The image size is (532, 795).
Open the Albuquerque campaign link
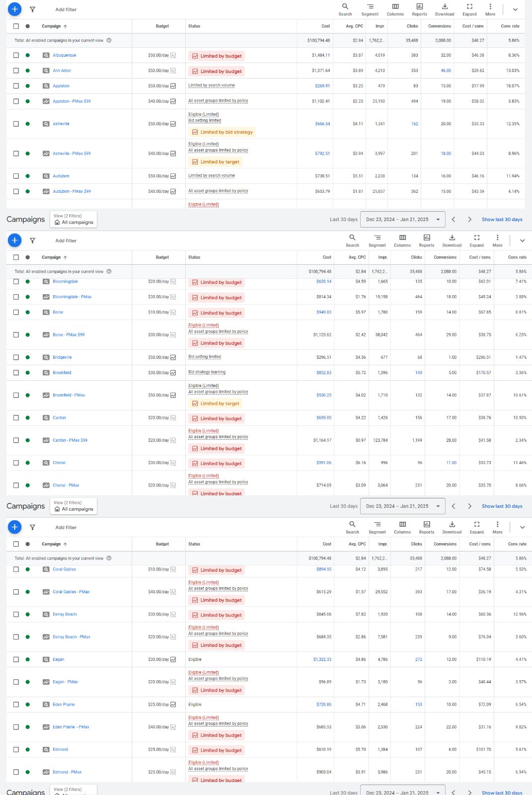tap(65, 55)
